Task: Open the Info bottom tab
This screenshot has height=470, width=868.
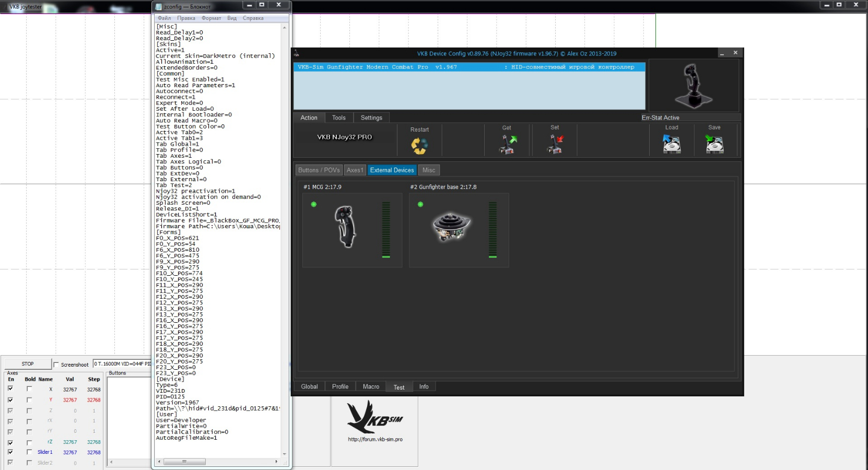Action: coord(424,387)
